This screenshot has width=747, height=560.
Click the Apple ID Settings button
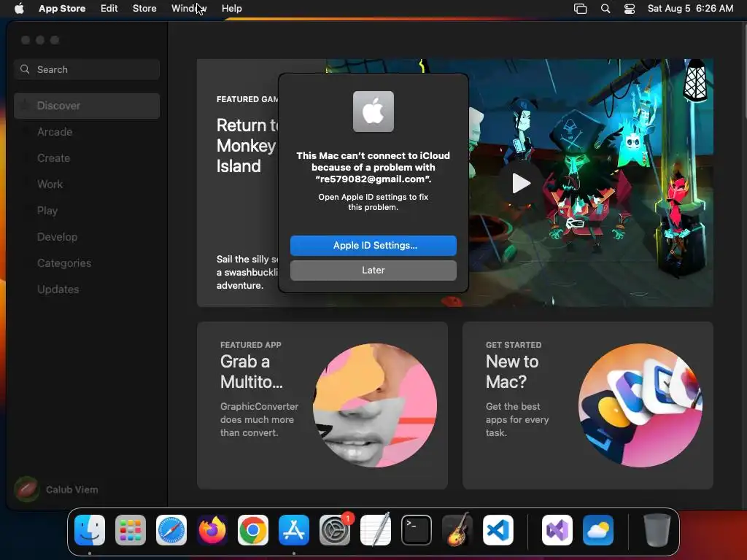click(x=373, y=245)
